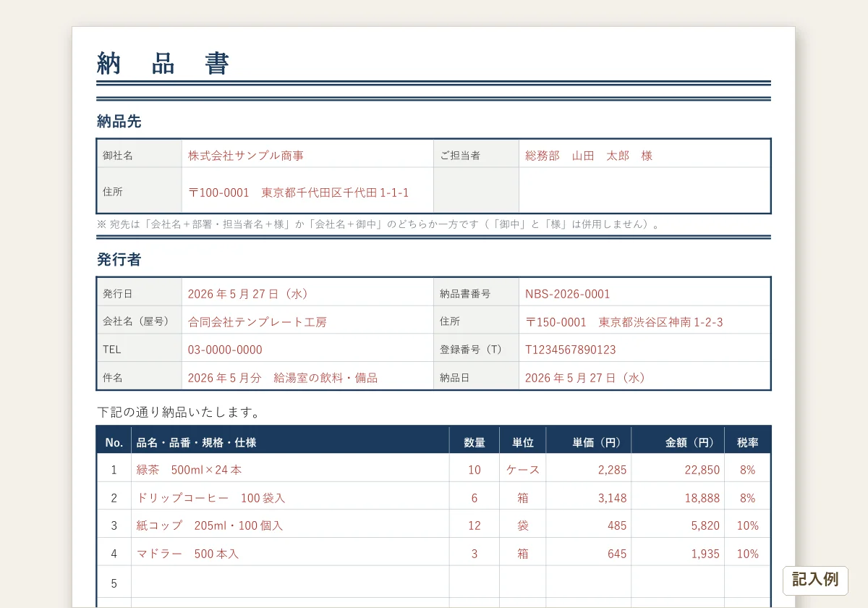Image resolution: width=868 pixels, height=608 pixels.
Task: Select item マドラー 500本入
Action: click(x=188, y=554)
